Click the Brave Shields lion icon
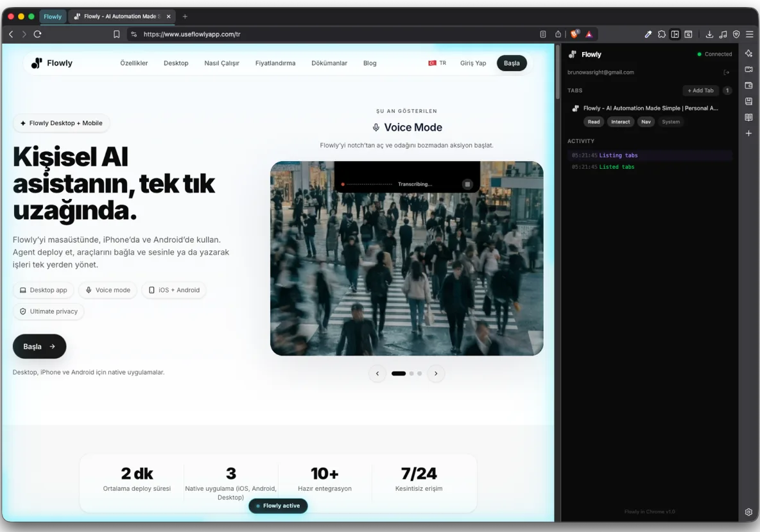 (575, 34)
